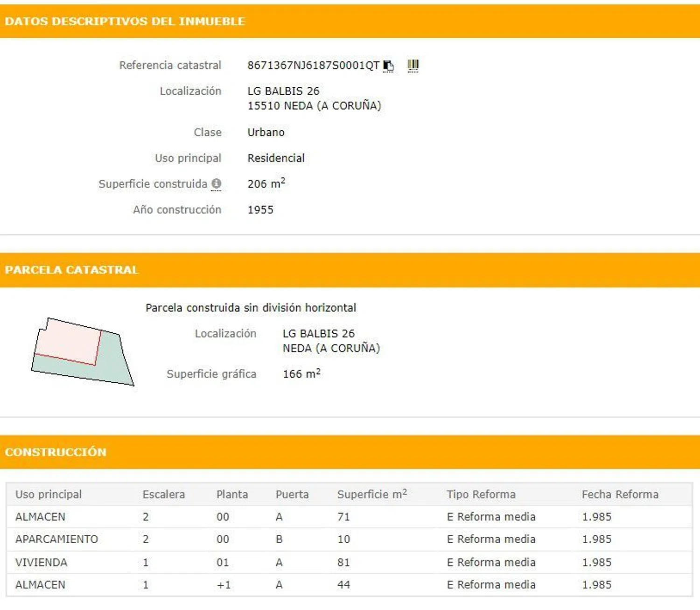The width and height of the screenshot is (700, 610).
Task: Select the ALMACEN row with planta +1
Action: (x=40, y=585)
